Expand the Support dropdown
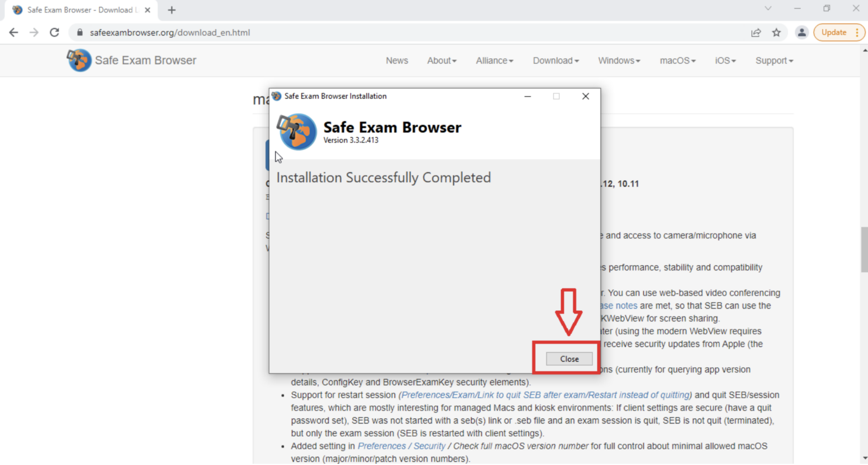The width and height of the screenshot is (868, 465). pos(774,60)
